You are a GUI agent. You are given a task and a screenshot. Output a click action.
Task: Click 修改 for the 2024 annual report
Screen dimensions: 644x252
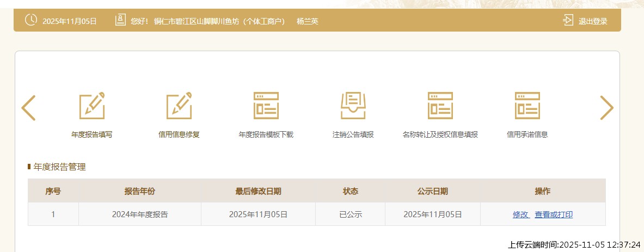pos(520,214)
